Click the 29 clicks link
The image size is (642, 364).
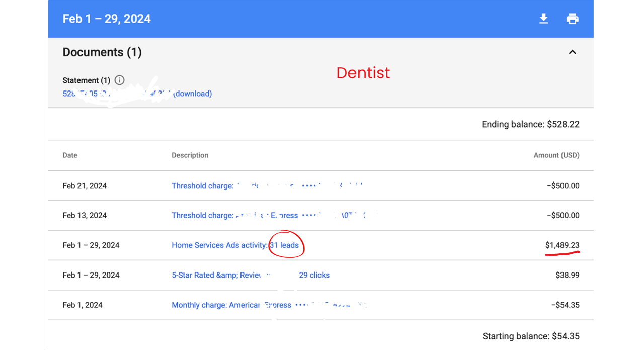tap(314, 275)
